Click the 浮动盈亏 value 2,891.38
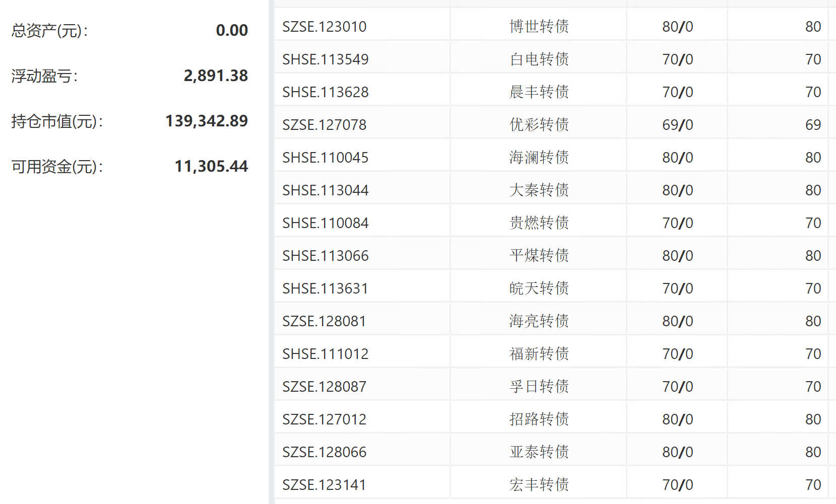Viewport: 836px width, 504px height. [x=216, y=76]
